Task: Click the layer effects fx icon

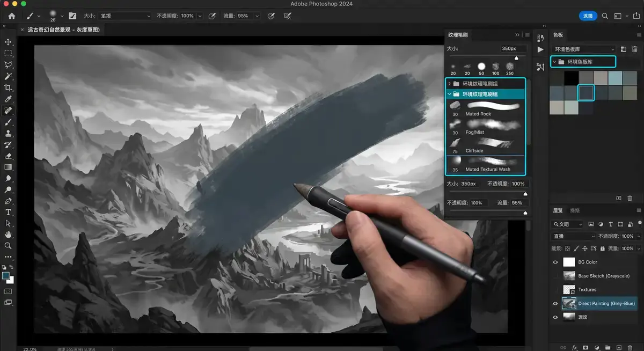Action: point(574,348)
